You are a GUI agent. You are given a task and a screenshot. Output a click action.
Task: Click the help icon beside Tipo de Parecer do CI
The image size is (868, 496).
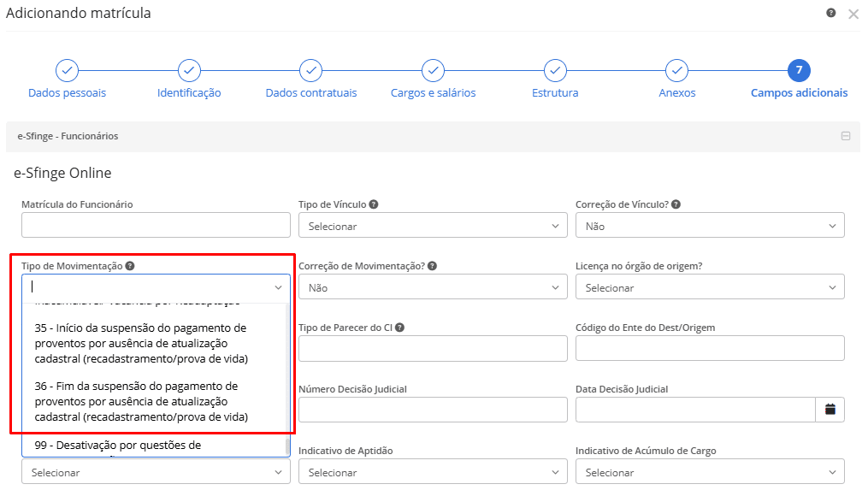[399, 328]
